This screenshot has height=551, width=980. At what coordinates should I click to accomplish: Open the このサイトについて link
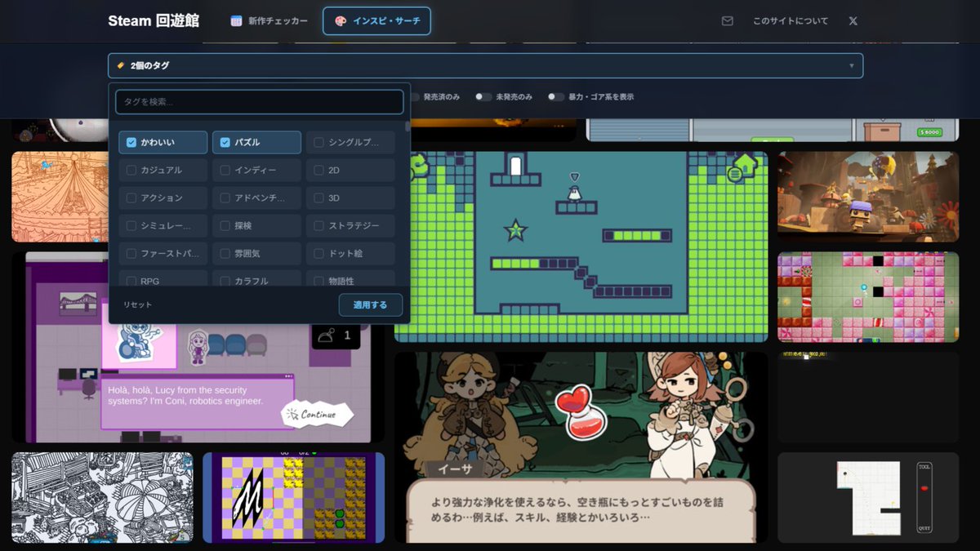(x=791, y=21)
